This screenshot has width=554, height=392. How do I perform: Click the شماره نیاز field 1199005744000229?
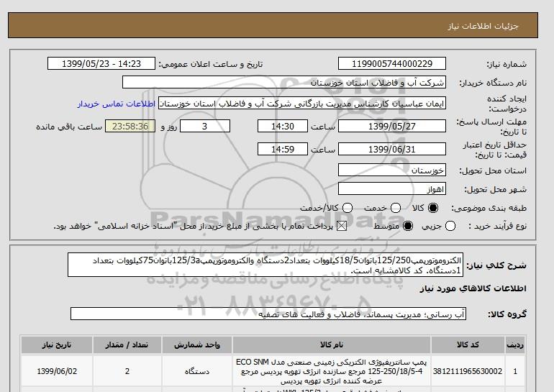[392, 63]
